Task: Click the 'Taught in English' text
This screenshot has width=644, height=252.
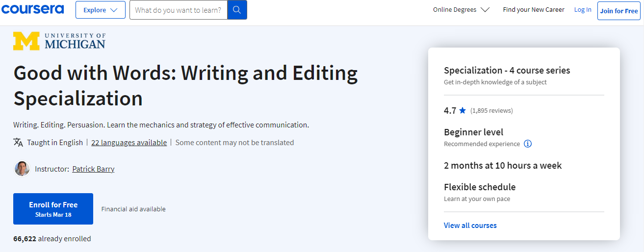Action: click(55, 142)
